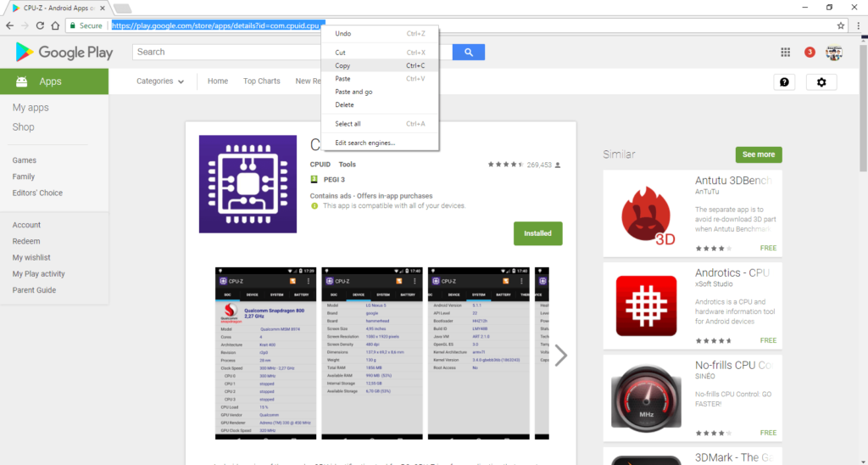The width and height of the screenshot is (868, 465).
Task: Click the Google Play logo
Action: 64,52
